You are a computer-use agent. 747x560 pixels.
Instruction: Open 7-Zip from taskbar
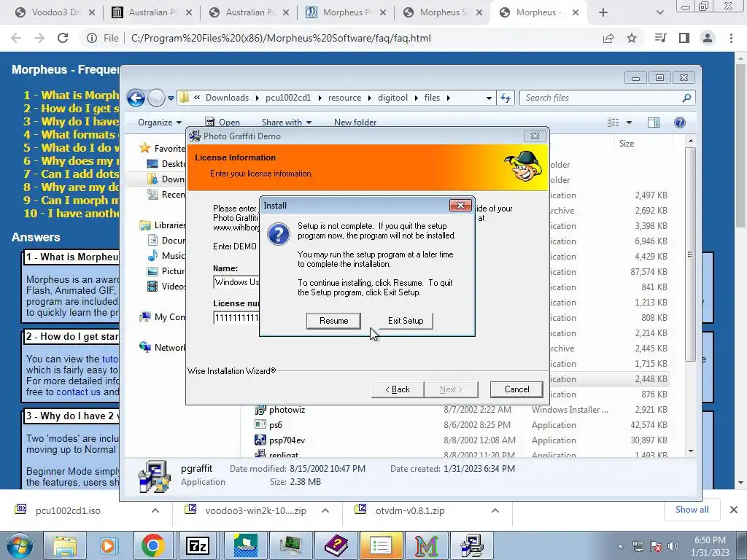pos(197,545)
